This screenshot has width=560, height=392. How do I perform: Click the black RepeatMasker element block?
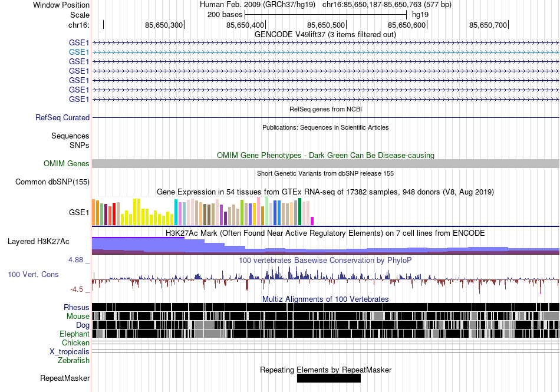pyautogui.click(x=328, y=378)
